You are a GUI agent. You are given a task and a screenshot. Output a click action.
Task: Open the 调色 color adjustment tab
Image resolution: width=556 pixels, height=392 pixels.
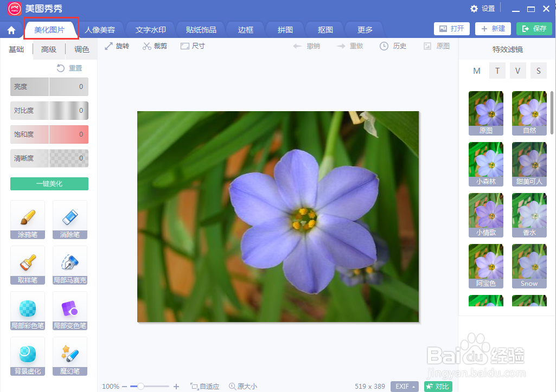pyautogui.click(x=81, y=49)
